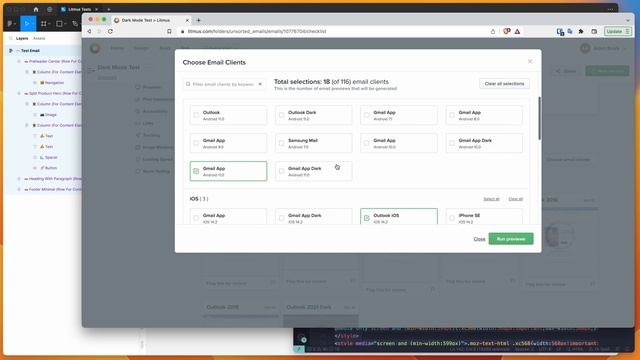Switch to the Assets tab in Figma

click(x=39, y=38)
